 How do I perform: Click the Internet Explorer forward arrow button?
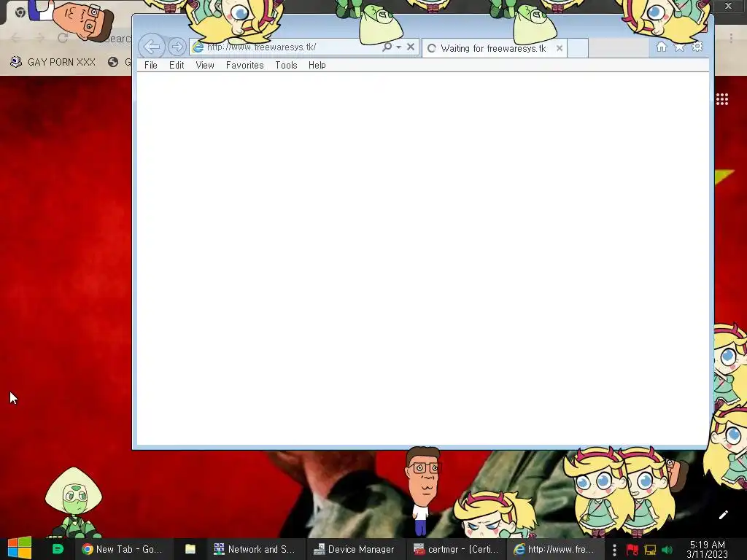click(177, 47)
